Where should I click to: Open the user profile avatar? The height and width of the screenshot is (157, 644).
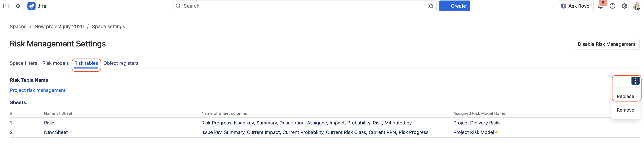[637, 6]
